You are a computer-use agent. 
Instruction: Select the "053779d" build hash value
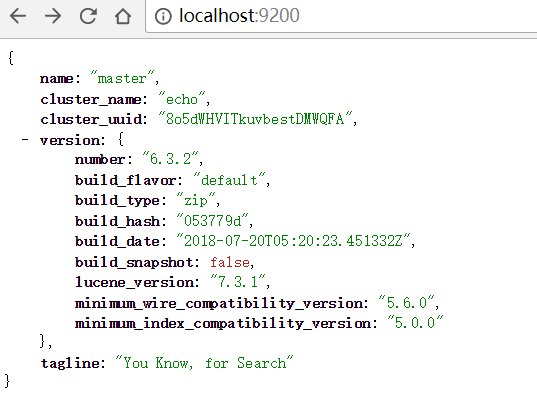pos(212,220)
